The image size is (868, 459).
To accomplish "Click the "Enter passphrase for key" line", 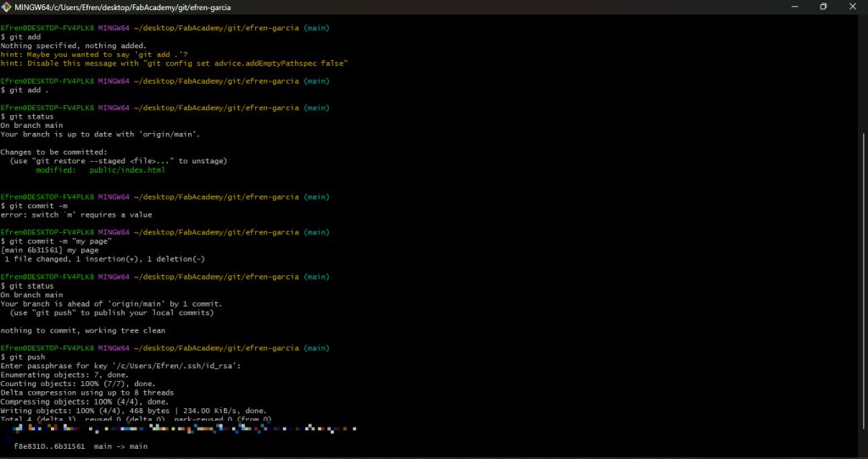I will pyautogui.click(x=121, y=366).
